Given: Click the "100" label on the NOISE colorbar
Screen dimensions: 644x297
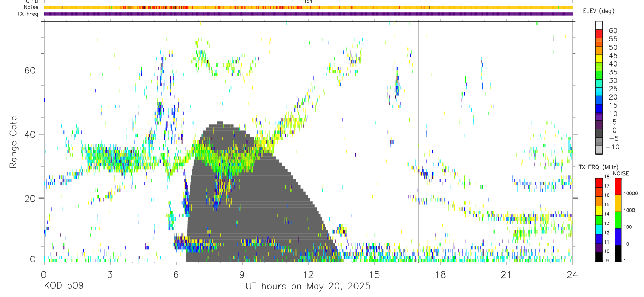Looking at the screenshot, I should pyautogui.click(x=627, y=227).
